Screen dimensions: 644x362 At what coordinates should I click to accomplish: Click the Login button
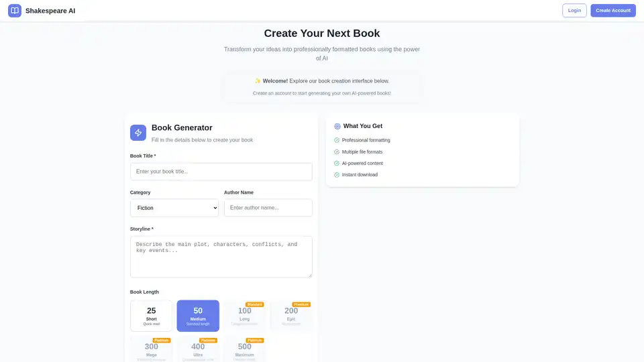pos(574,11)
